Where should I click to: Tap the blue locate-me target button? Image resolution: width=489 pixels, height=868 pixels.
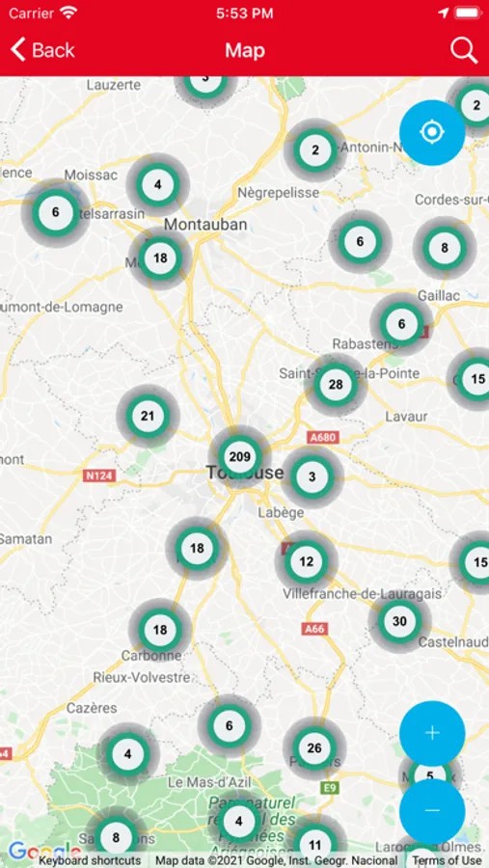[x=432, y=132]
